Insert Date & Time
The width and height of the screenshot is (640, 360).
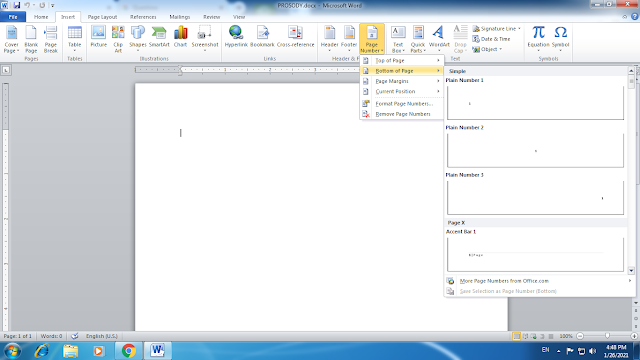[491, 39]
